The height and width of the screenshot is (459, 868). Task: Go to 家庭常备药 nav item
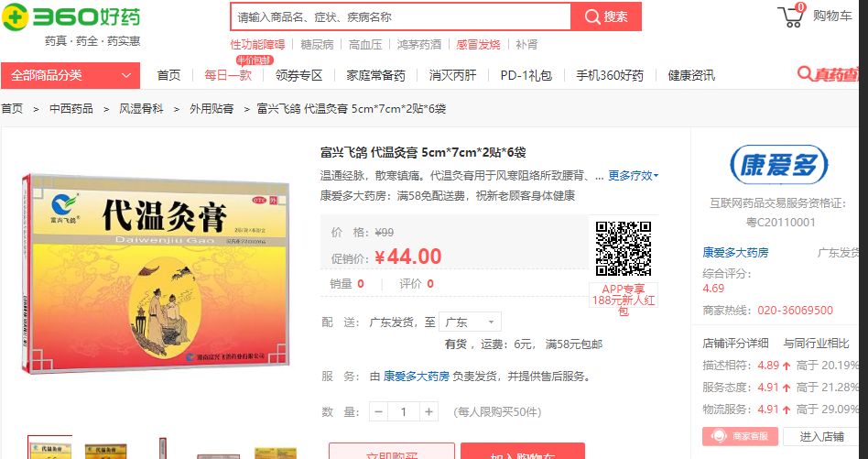click(376, 75)
